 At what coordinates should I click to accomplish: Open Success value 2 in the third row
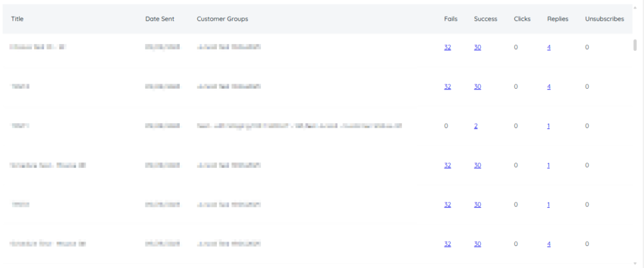[x=476, y=126]
